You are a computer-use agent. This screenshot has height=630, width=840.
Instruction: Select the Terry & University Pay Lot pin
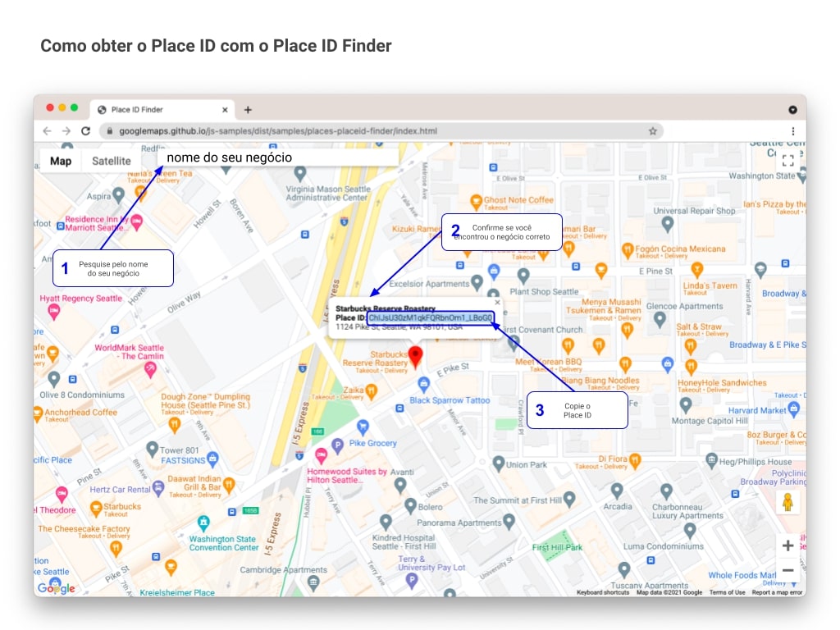pyautogui.click(x=412, y=581)
